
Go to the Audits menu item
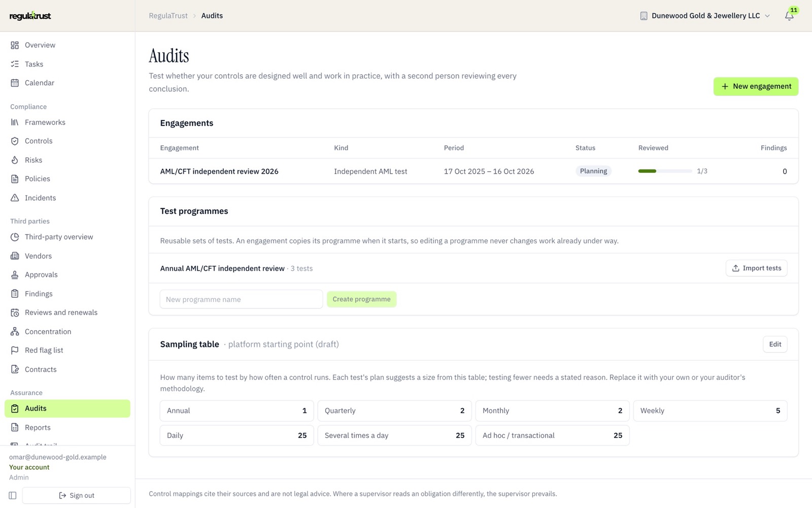tap(67, 408)
